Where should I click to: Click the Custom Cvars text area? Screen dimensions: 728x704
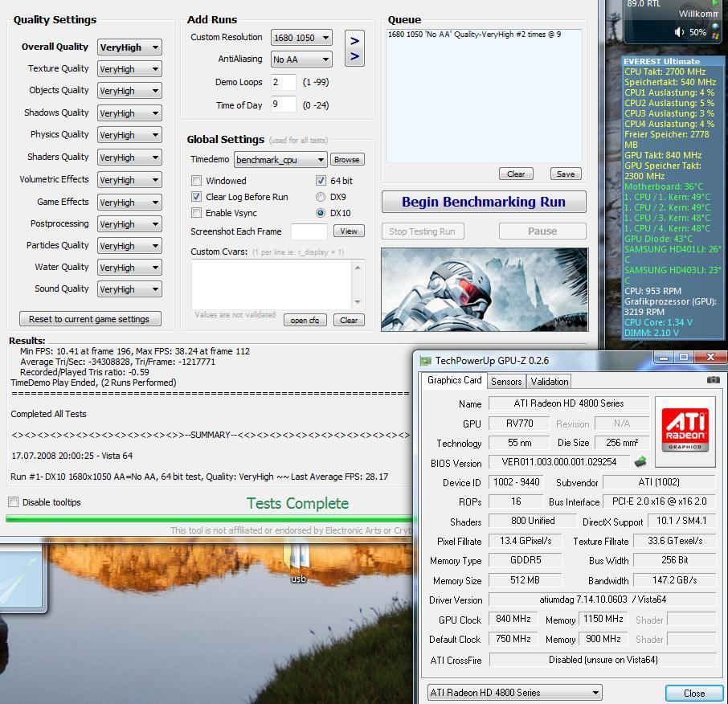click(272, 284)
